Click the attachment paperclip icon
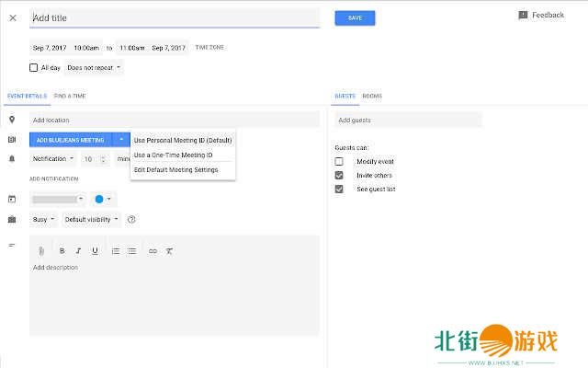This screenshot has width=588, height=368. pos(41,251)
